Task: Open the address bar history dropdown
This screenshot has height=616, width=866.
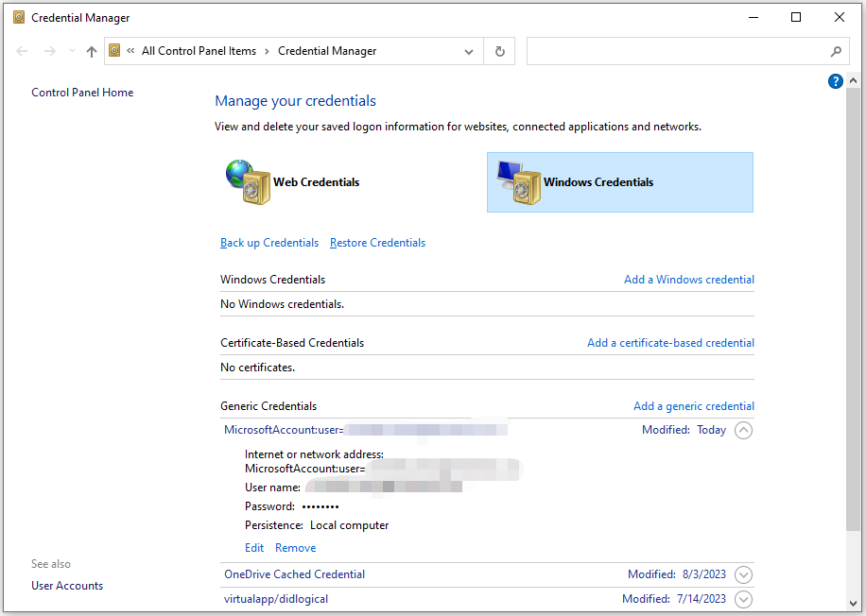Action: pos(470,51)
